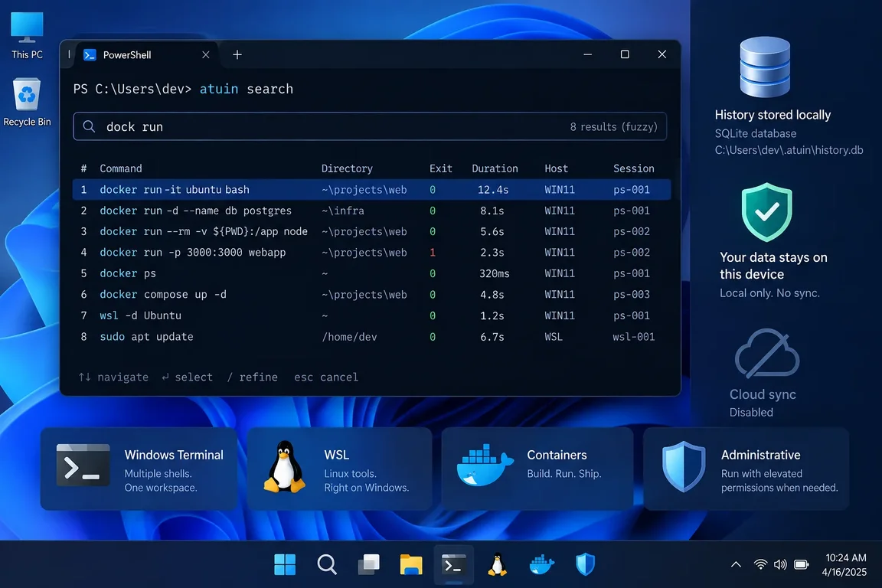This screenshot has height=588, width=882.
Task: Click the Session column header
Action: pyautogui.click(x=634, y=168)
